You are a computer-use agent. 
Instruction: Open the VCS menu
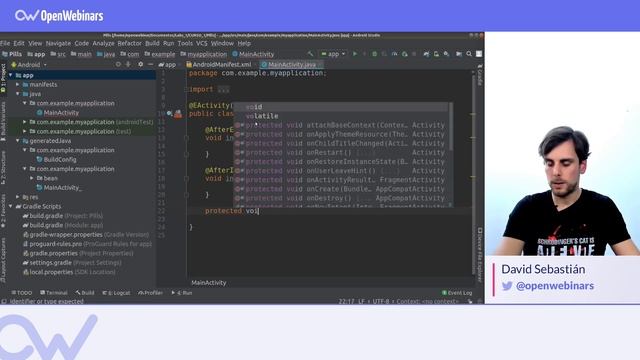pos(202,43)
